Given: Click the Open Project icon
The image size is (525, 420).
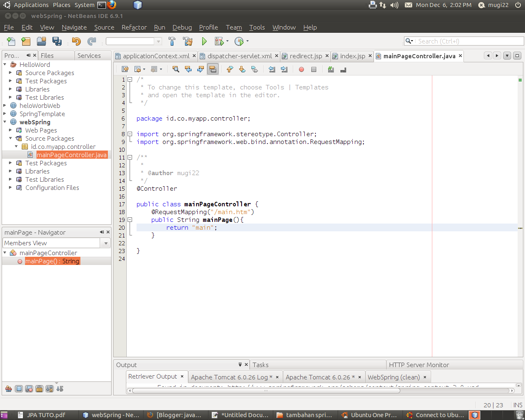Looking at the screenshot, I should pos(41,41).
